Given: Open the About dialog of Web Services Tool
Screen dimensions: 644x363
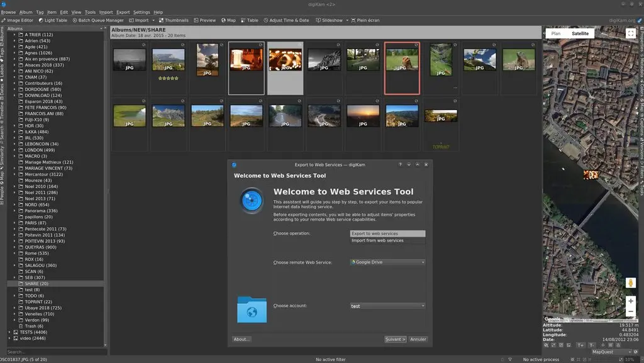Looking at the screenshot, I should click(x=241, y=339).
